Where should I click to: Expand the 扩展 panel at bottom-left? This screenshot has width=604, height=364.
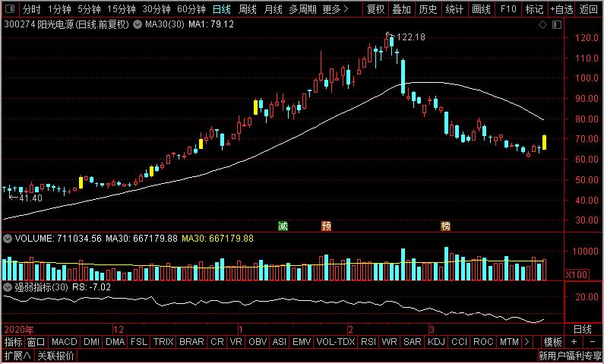[x=17, y=356]
